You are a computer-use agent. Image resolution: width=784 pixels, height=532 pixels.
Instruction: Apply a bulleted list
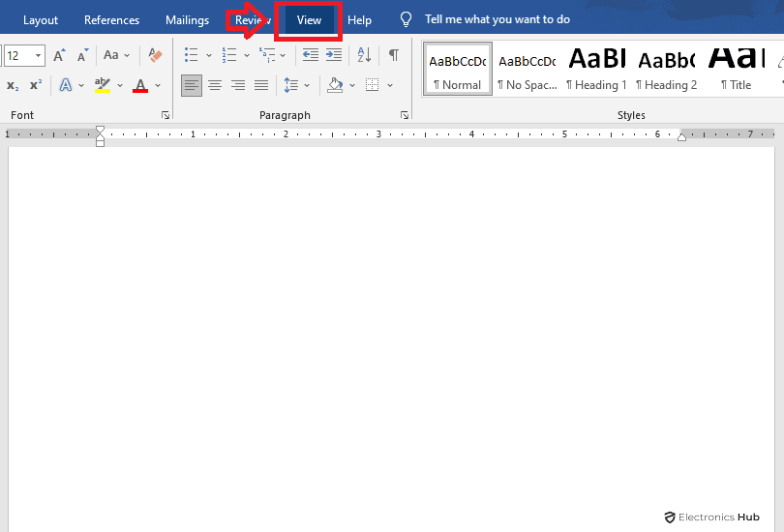[192, 55]
